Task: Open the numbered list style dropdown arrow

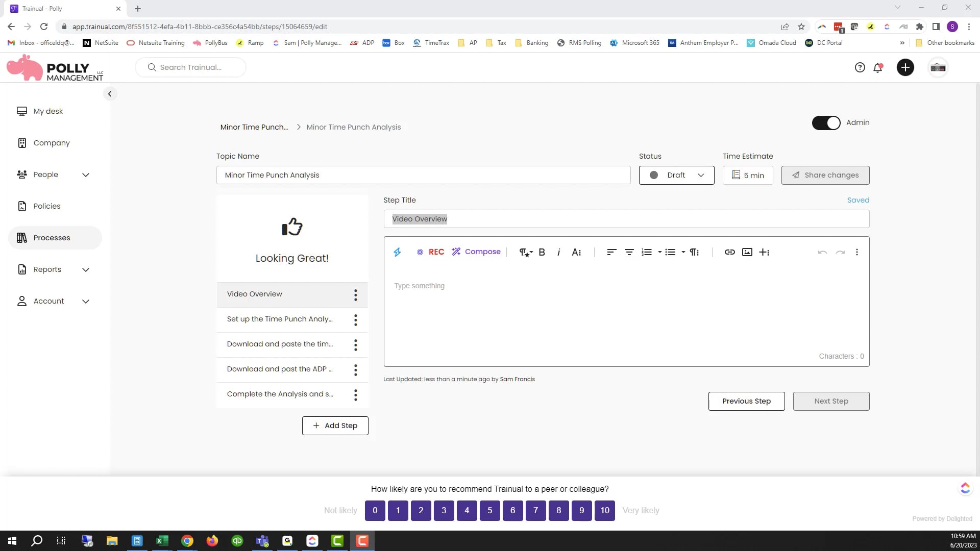Action: point(660,252)
